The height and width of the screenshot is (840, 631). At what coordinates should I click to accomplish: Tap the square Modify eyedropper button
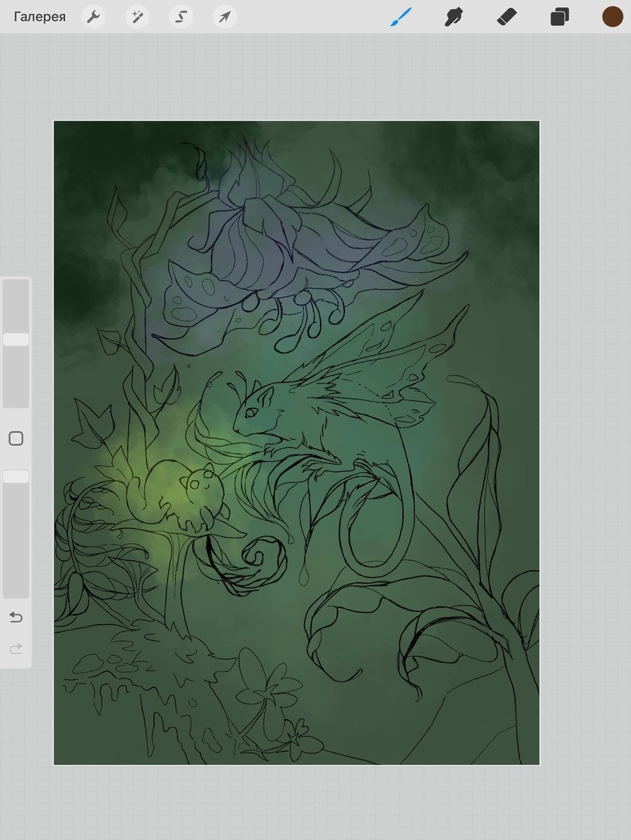[x=16, y=439]
